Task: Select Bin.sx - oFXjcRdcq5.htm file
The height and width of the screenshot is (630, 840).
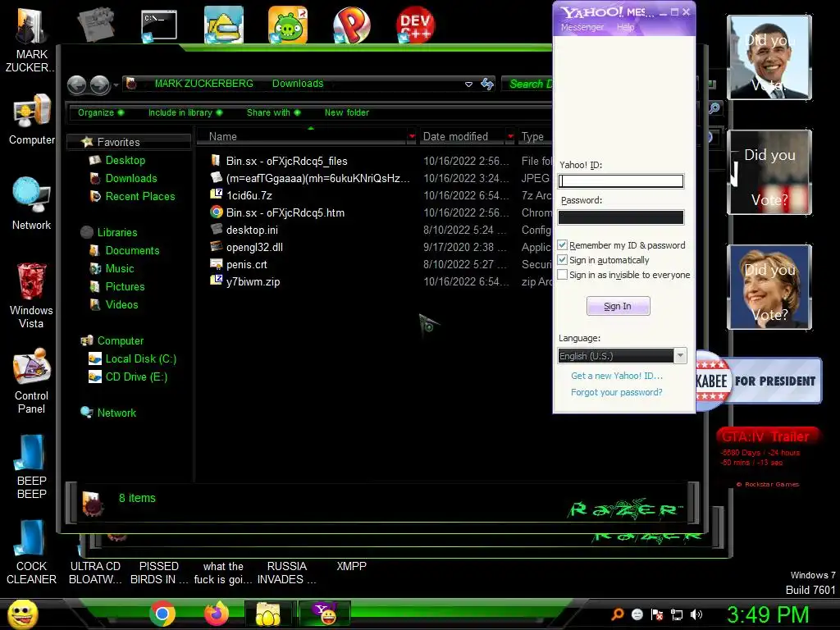Action: point(285,212)
